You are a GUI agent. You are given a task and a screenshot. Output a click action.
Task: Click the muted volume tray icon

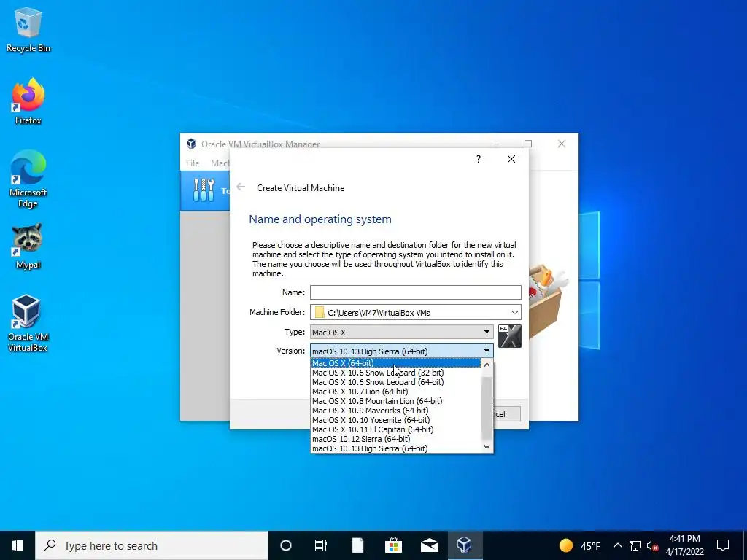[x=653, y=545]
